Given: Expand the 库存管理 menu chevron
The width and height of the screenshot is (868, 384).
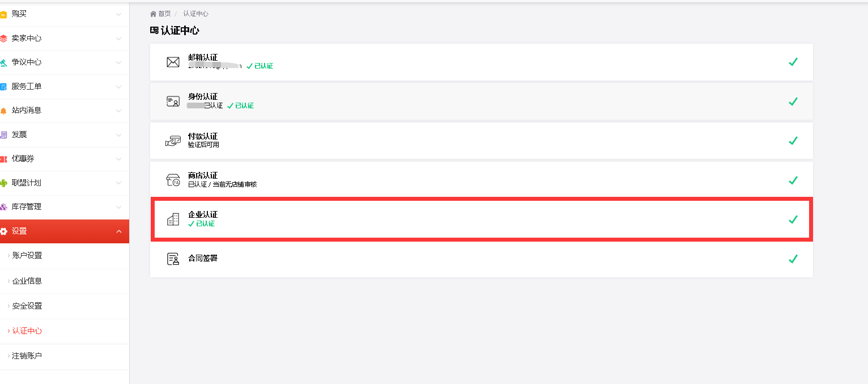Looking at the screenshot, I should [118, 207].
